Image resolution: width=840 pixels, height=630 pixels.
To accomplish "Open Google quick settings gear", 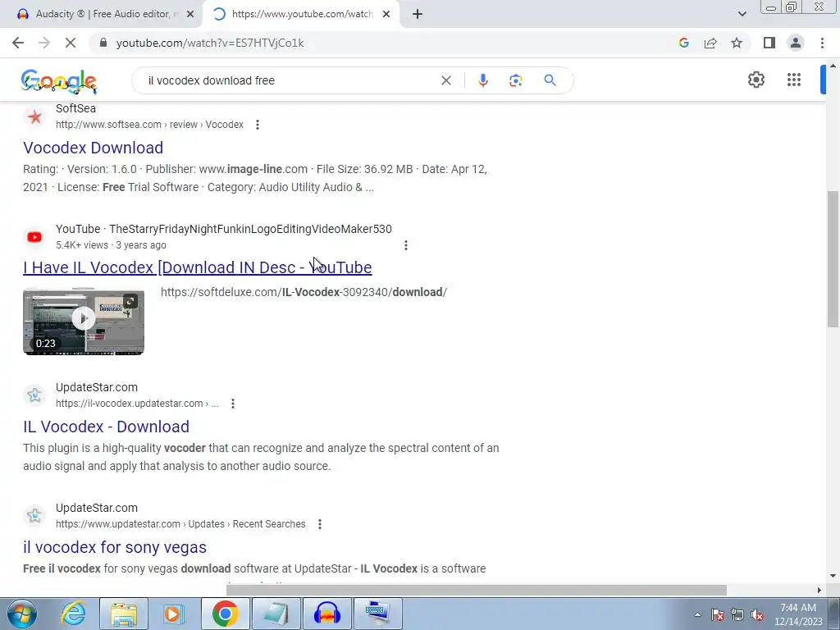I will [756, 80].
